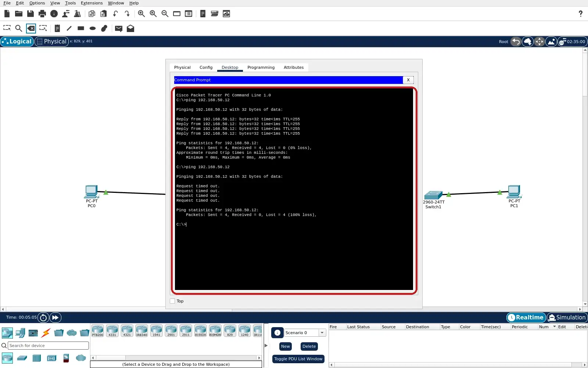Switch to Simulation mode
Viewport: 588px width, 368px height.
[x=567, y=317]
